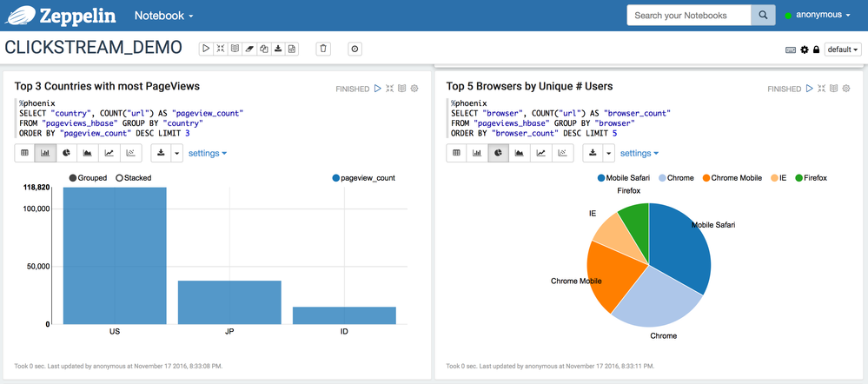Click the notebook permissions lock icon
868x384 pixels.
[x=815, y=50]
